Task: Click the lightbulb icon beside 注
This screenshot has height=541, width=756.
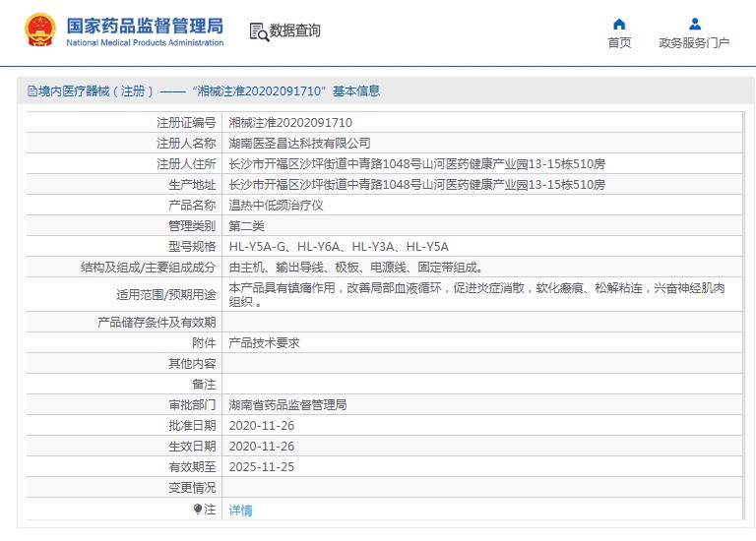Action: (x=198, y=510)
